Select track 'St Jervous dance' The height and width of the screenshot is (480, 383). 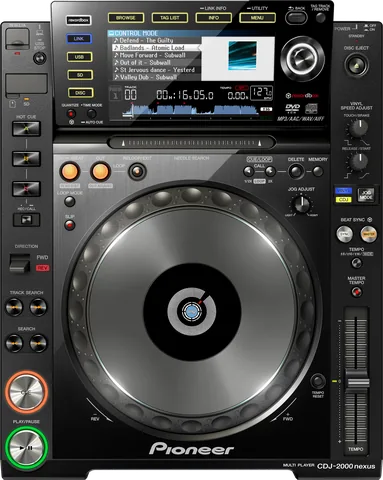pyautogui.click(x=156, y=70)
